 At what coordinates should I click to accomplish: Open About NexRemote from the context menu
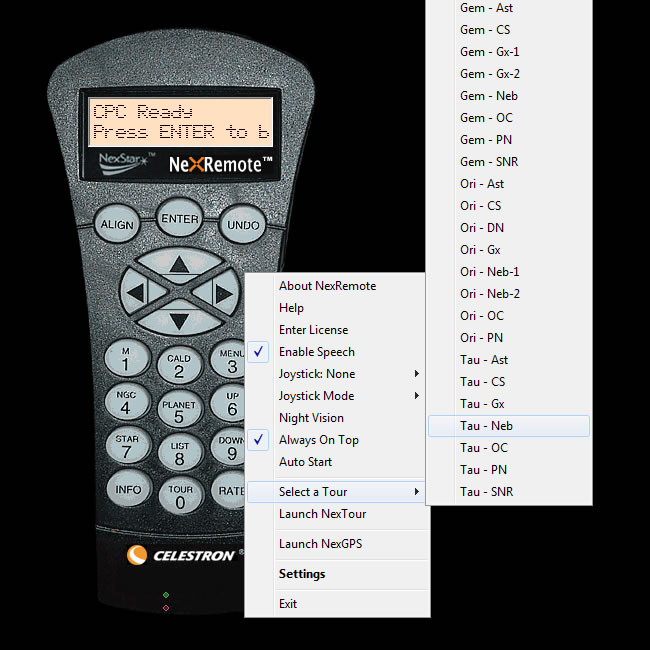click(x=335, y=286)
